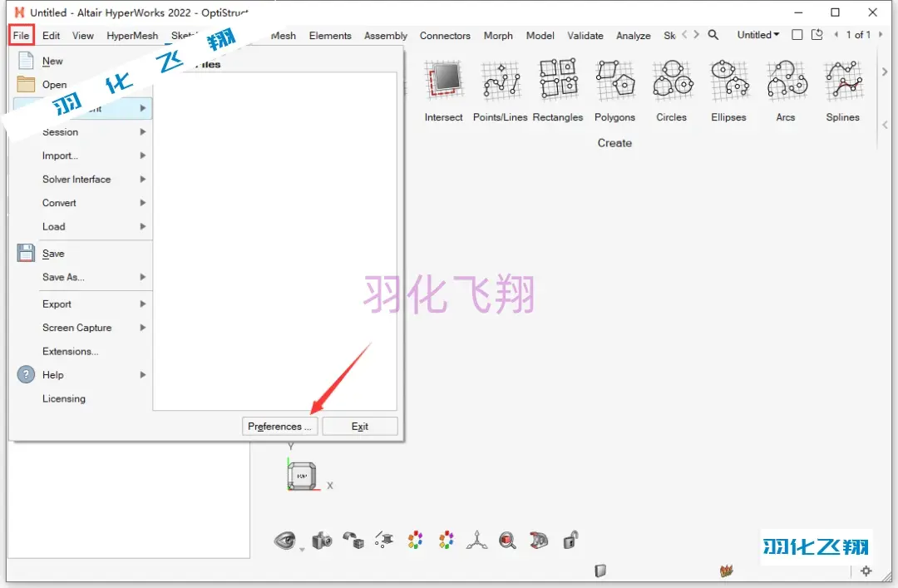Go to the previous page arrow
Image resolution: width=898 pixels, height=588 pixels.
click(836, 35)
